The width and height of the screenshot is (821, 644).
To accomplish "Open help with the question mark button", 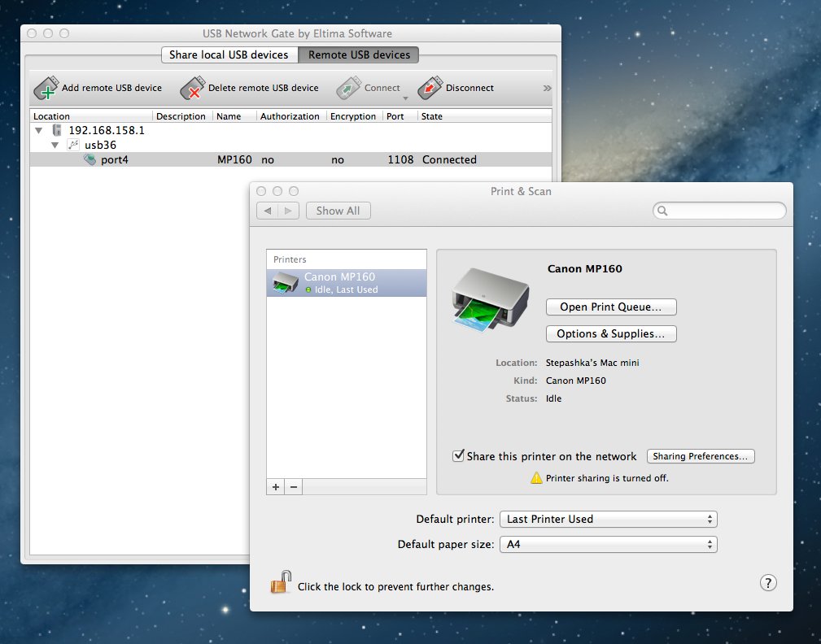I will [x=767, y=583].
